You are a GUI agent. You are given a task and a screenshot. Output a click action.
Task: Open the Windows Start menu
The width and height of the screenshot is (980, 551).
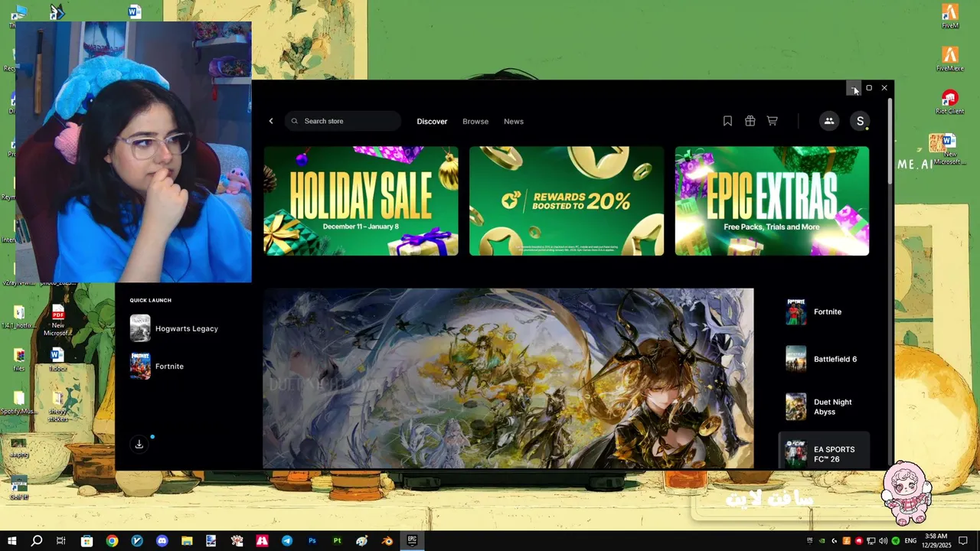tap(12, 540)
